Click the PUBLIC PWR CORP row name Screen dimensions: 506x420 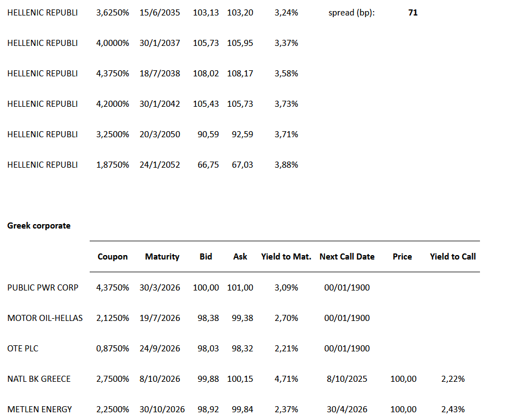click(43, 288)
